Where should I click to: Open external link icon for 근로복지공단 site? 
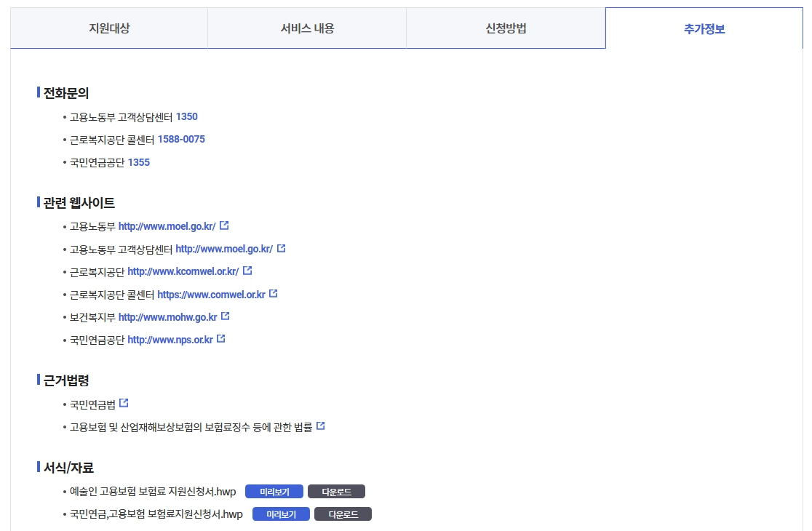point(247,270)
